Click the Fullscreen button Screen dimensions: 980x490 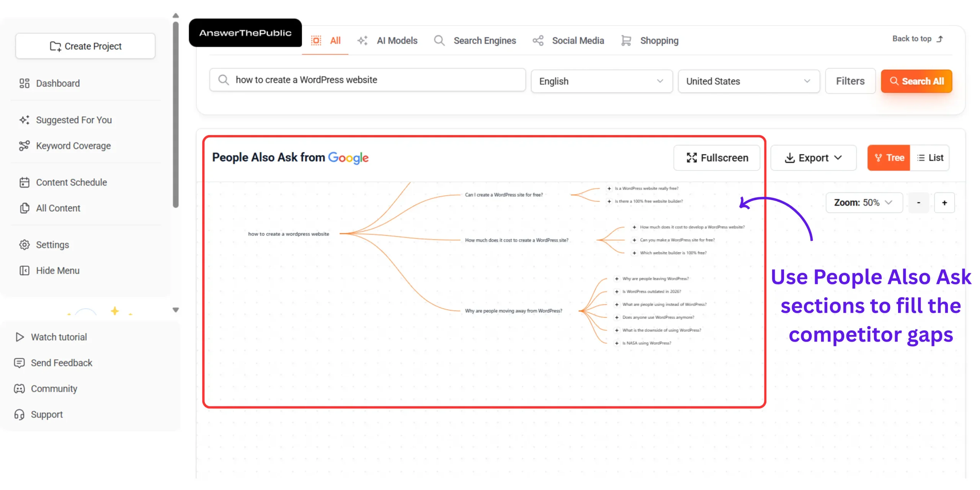[717, 158]
